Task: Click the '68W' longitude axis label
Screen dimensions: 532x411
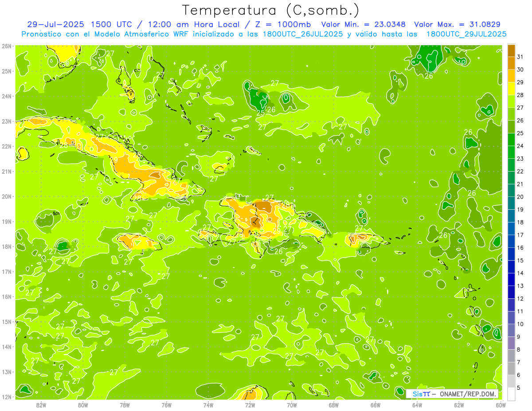Action: tap(333, 405)
